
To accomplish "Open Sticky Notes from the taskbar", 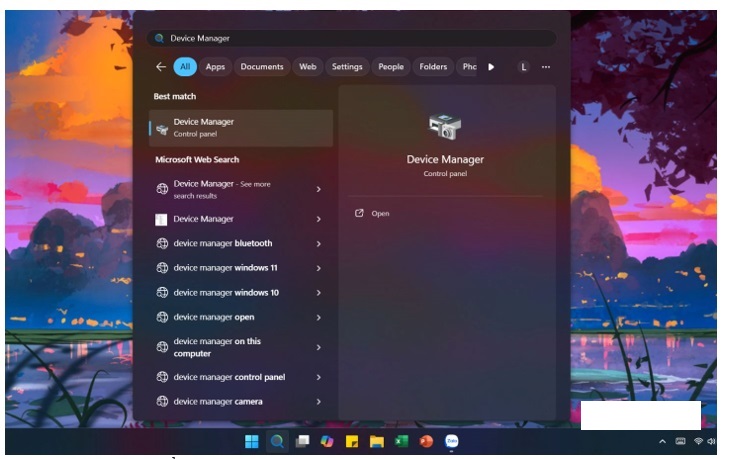I will click(x=352, y=441).
